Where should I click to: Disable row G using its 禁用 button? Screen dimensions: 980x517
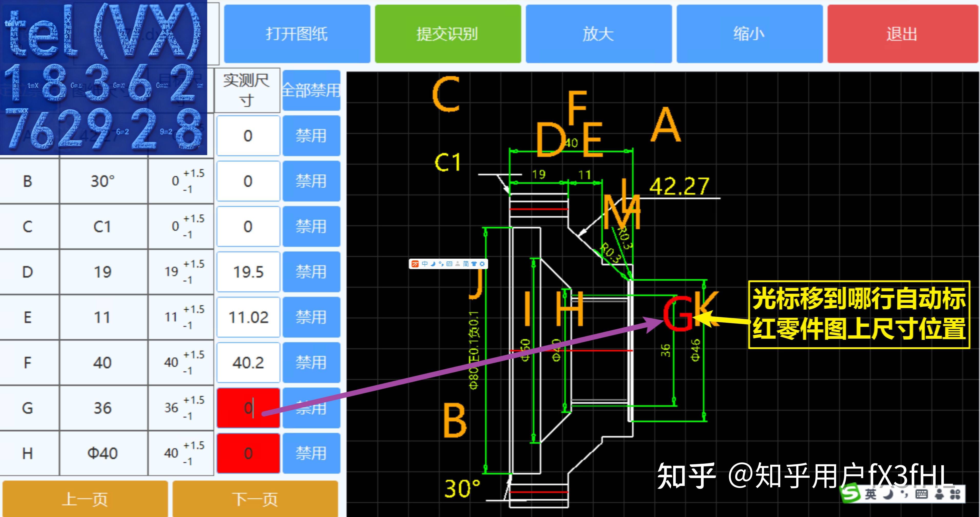coord(311,408)
